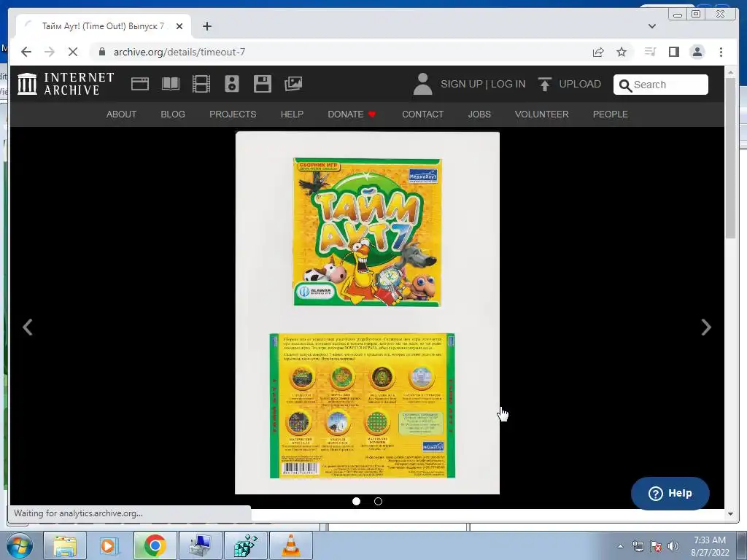Image resolution: width=747 pixels, height=560 pixels.
Task: Open a new Chrome tab
Action: point(206,26)
